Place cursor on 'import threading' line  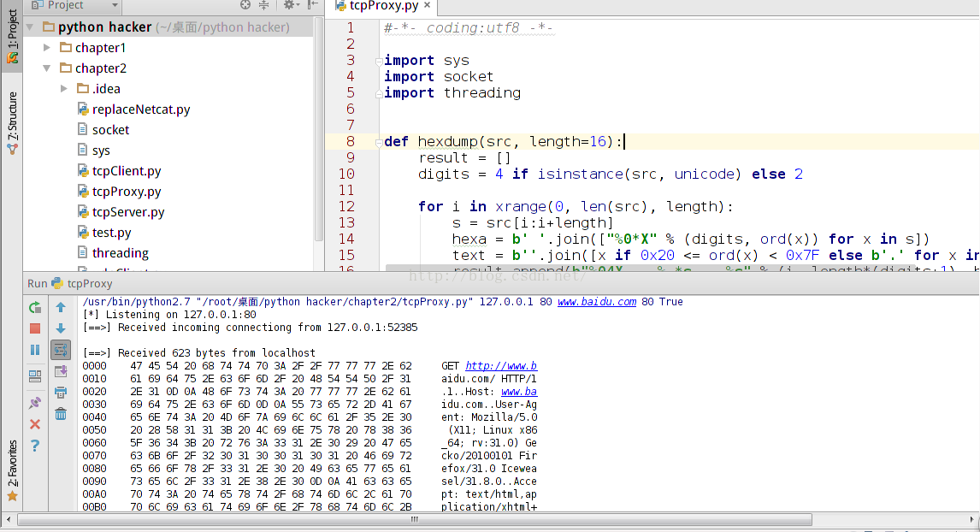coord(452,92)
